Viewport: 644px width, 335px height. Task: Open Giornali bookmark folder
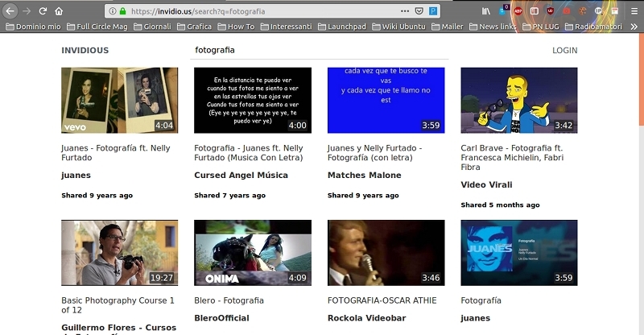point(152,27)
